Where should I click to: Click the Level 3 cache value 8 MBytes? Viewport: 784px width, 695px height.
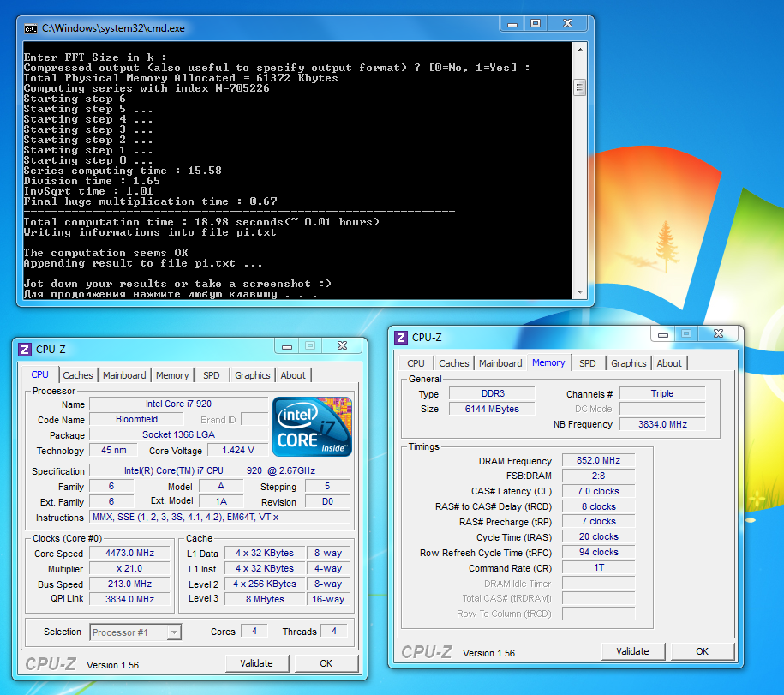[x=265, y=599]
